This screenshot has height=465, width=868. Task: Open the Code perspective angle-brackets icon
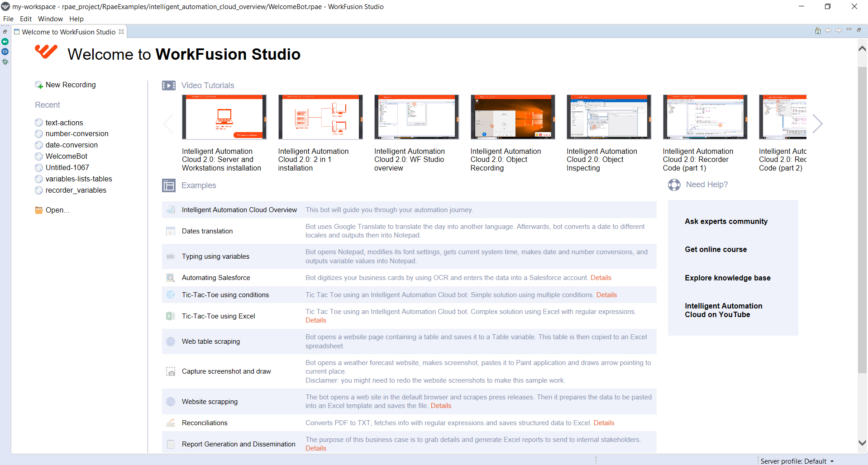[x=5, y=52]
